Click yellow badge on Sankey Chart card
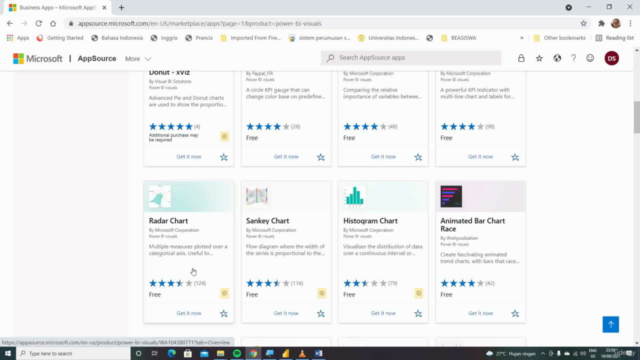Screen dimensions: 640x360 (x=322, y=293)
